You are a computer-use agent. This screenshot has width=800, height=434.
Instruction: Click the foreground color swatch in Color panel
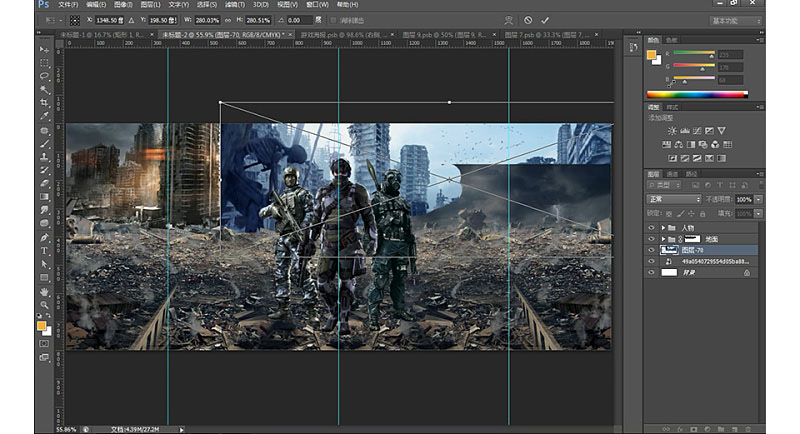pyautogui.click(x=652, y=55)
